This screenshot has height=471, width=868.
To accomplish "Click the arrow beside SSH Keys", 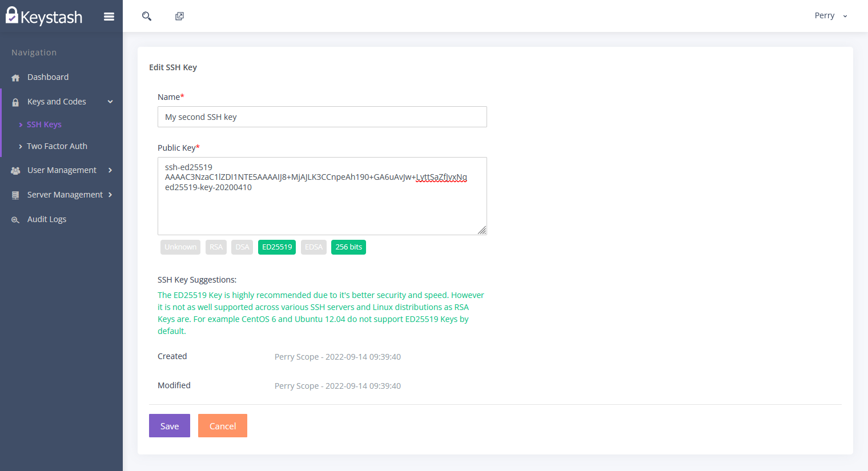I will point(21,124).
